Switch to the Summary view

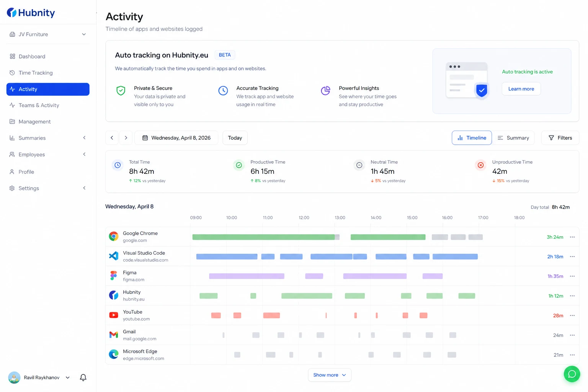[x=513, y=138]
